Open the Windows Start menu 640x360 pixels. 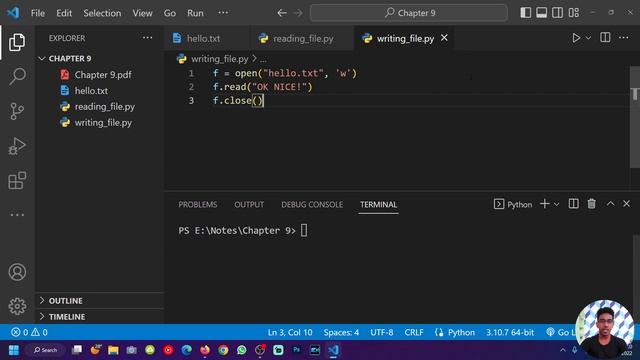coord(13,350)
